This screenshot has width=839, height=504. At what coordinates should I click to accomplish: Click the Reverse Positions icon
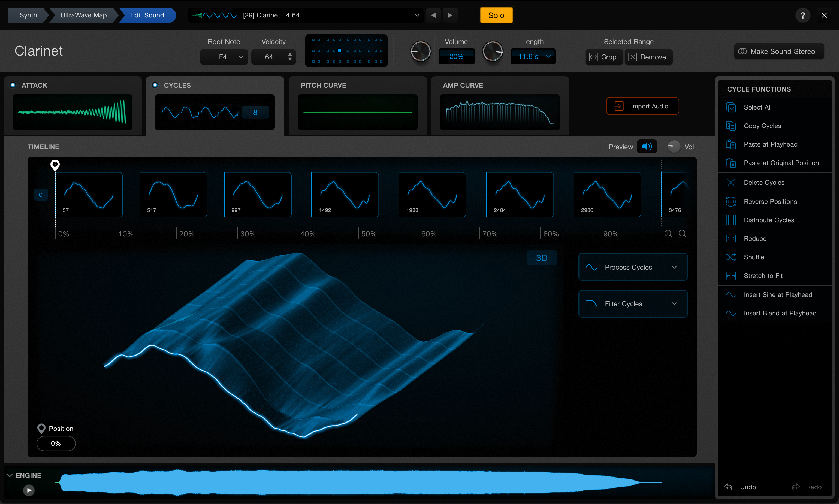[731, 201]
